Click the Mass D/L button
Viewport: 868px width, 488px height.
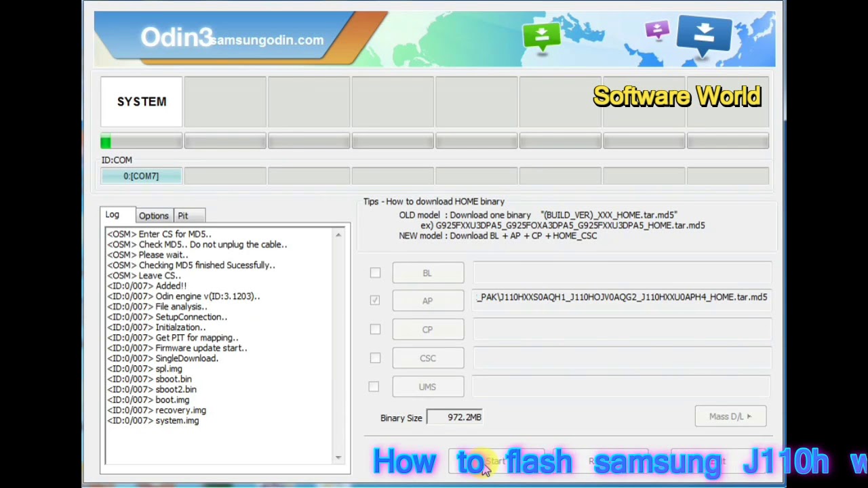pos(730,416)
